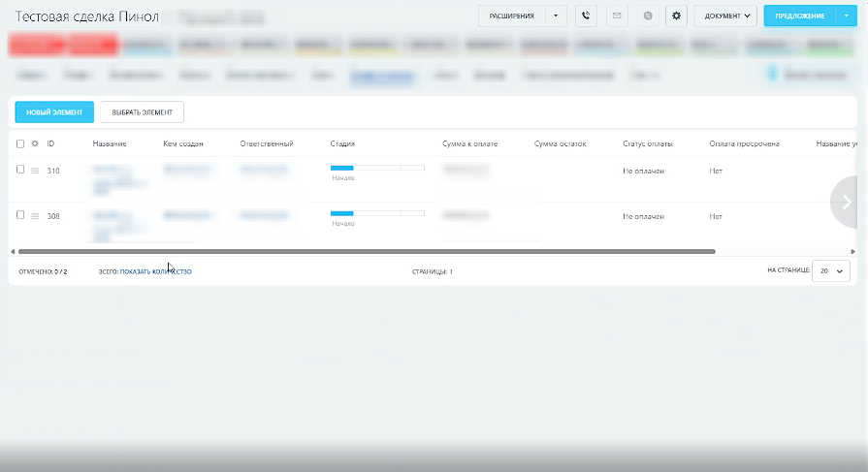Screen dimensions: 868x472
Task: Open settings via the gear icon in header
Action: [676, 16]
